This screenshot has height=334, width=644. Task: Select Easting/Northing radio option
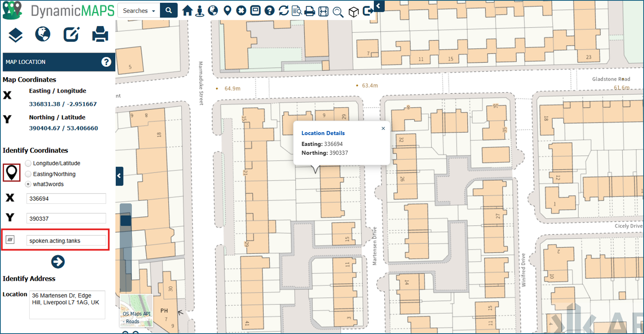point(28,174)
